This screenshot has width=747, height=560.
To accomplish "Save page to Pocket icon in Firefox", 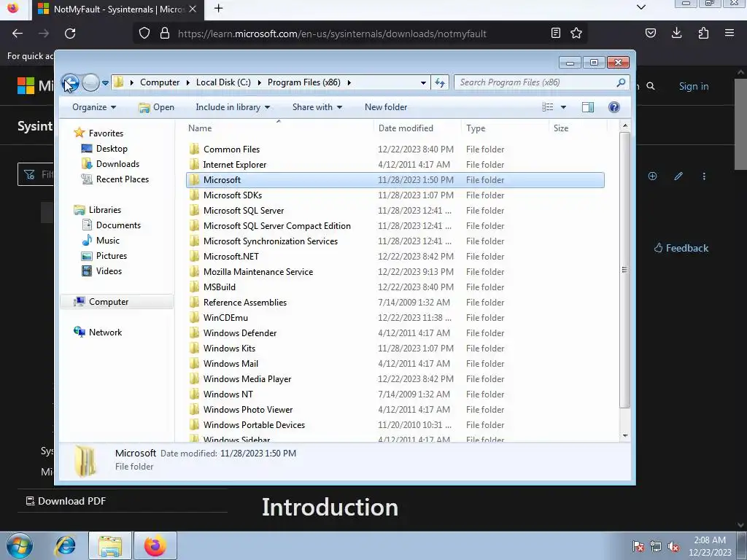I will coord(650,34).
